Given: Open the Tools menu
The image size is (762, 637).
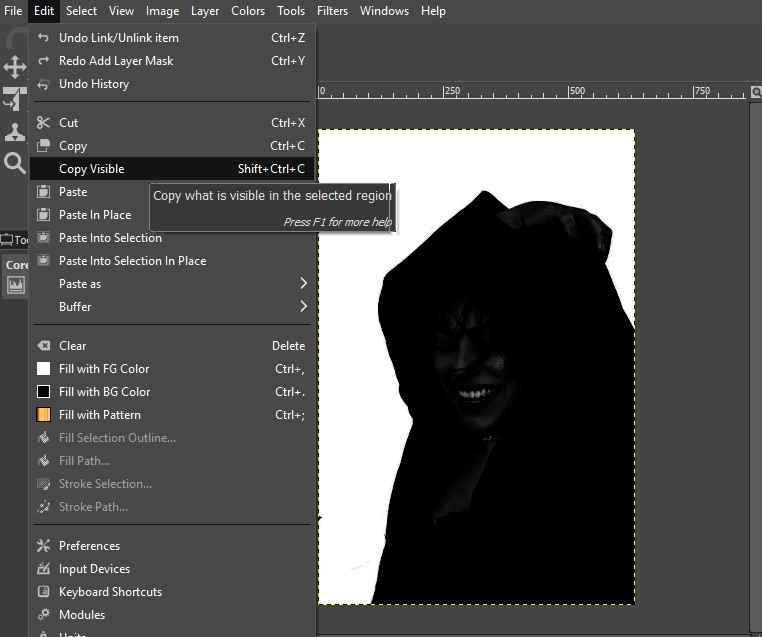Looking at the screenshot, I should (x=291, y=11).
